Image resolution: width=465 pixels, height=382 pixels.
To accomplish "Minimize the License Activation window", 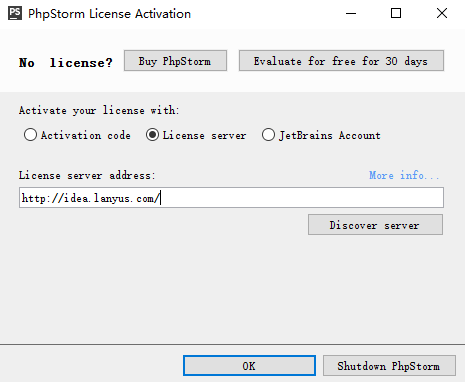I will click(x=351, y=14).
